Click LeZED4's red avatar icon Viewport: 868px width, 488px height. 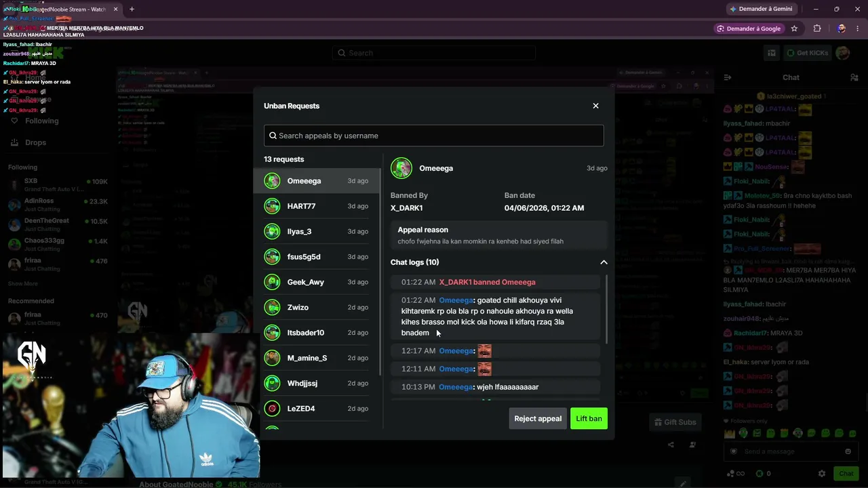(273, 409)
